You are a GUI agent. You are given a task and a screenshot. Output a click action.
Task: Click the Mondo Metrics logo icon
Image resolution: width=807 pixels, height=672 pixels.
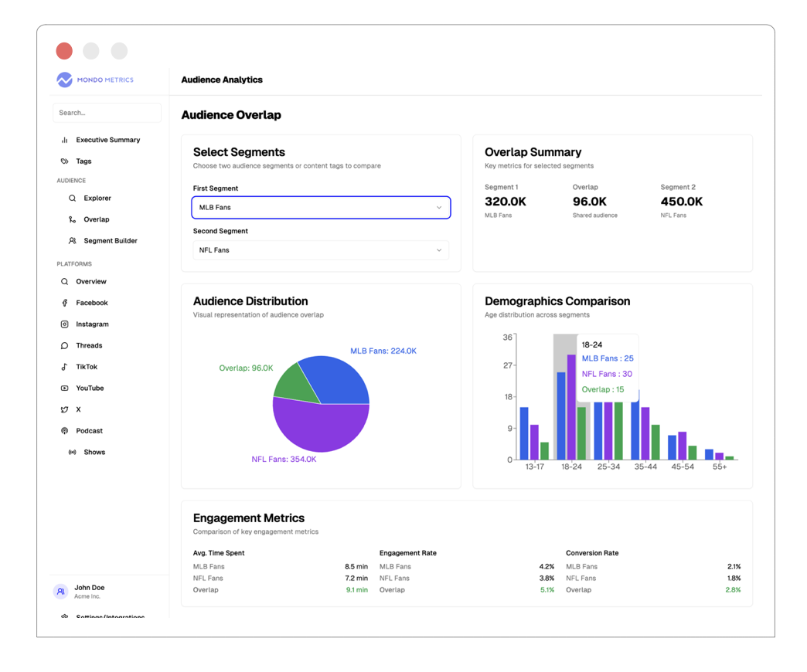pos(65,80)
